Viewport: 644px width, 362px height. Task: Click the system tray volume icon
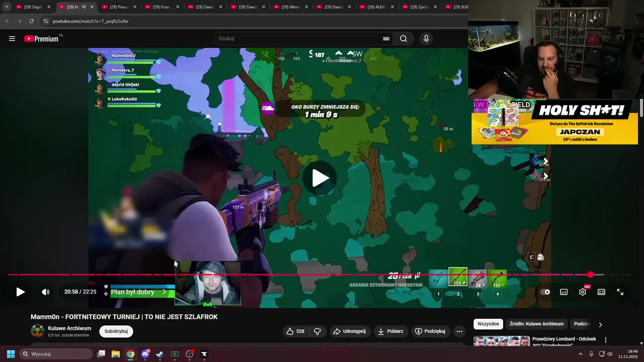(x=610, y=354)
